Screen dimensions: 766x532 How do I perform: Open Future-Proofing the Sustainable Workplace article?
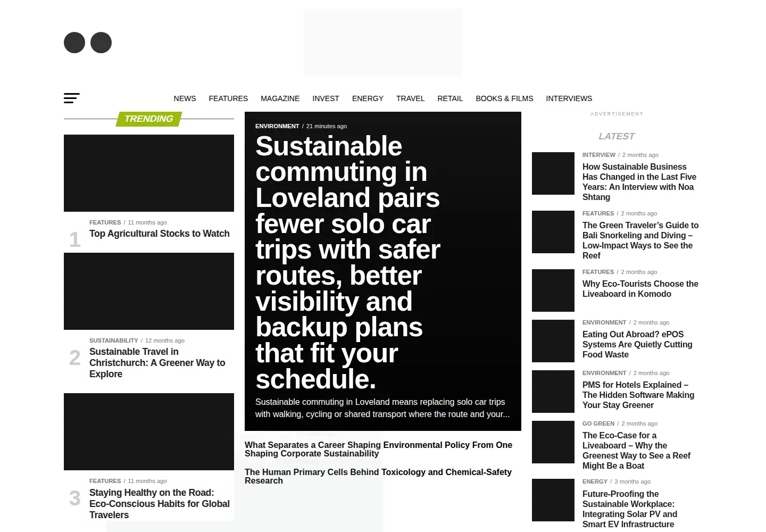[x=630, y=509]
